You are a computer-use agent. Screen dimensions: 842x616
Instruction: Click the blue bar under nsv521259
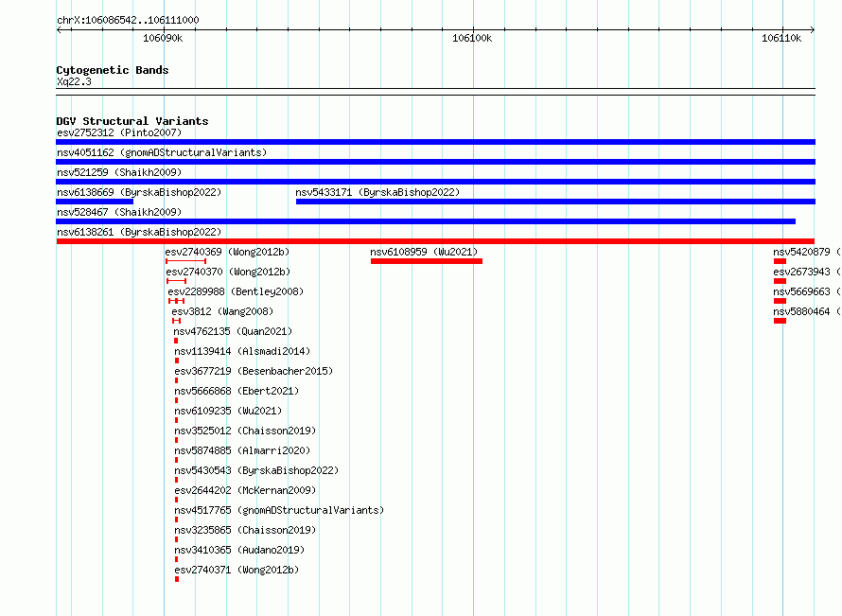tap(435, 182)
